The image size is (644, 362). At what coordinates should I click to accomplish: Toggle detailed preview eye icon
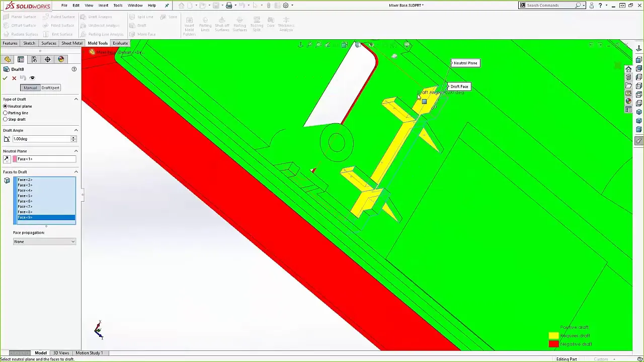32,78
